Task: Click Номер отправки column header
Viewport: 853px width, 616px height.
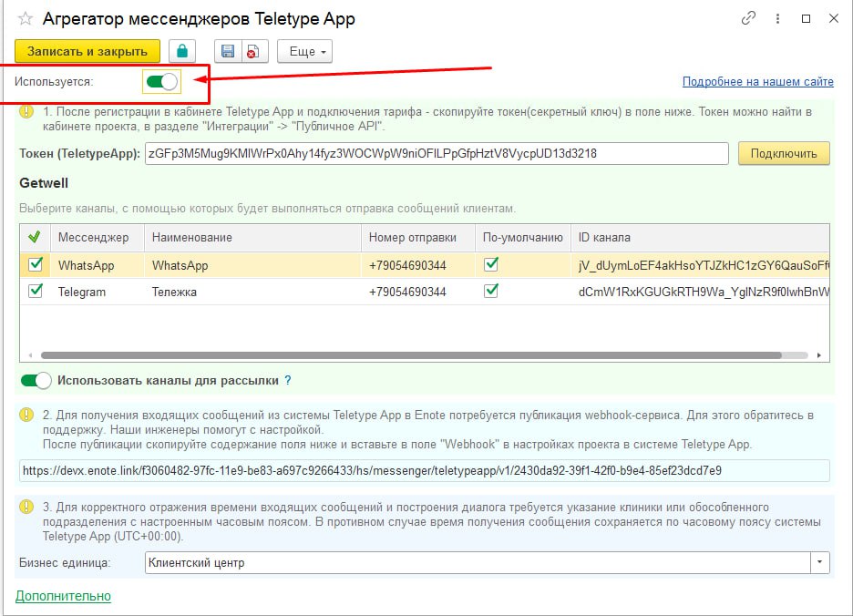Action: 417,237
